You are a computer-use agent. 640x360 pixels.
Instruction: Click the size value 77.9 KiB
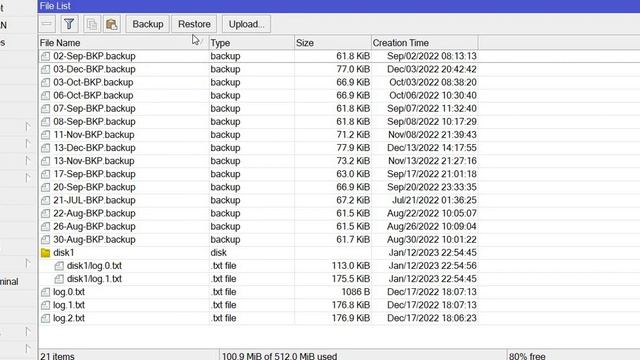pos(353,148)
